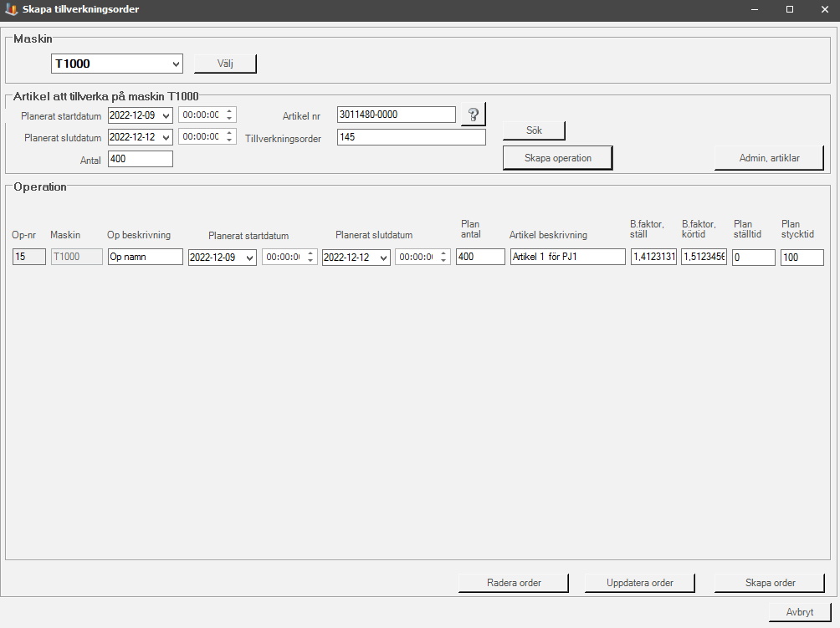Click the Sök button
Image resolution: width=840 pixels, height=628 pixels.
tap(534, 130)
